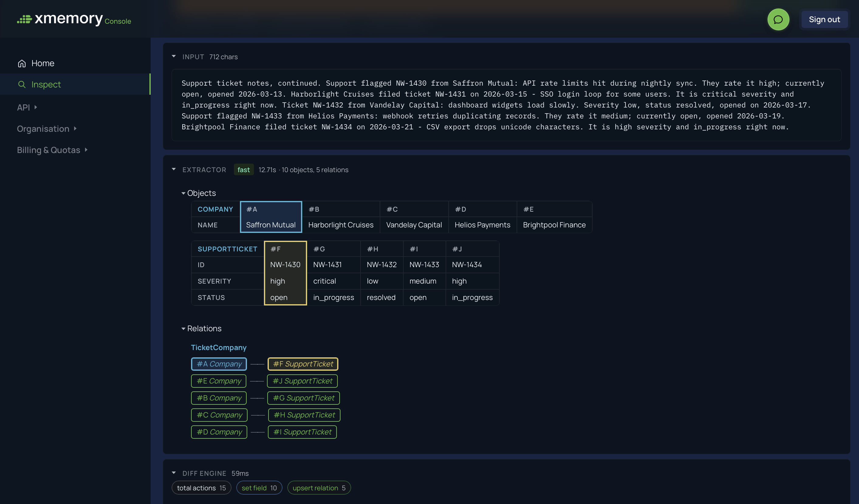
Task: Collapse the EXTRACTOR section triangle
Action: point(174,169)
